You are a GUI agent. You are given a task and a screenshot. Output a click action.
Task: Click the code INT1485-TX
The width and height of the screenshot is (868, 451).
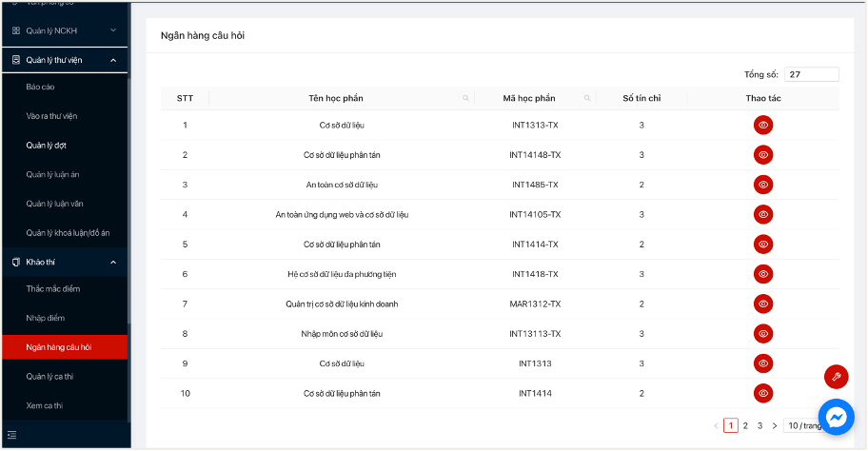pyautogui.click(x=535, y=185)
